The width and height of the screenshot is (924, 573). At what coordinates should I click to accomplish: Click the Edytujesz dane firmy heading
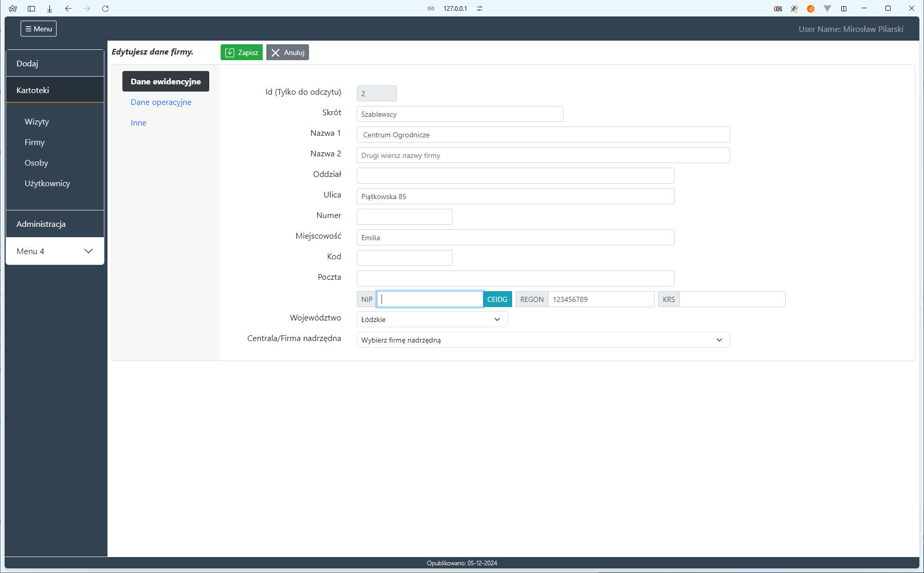[x=153, y=52]
